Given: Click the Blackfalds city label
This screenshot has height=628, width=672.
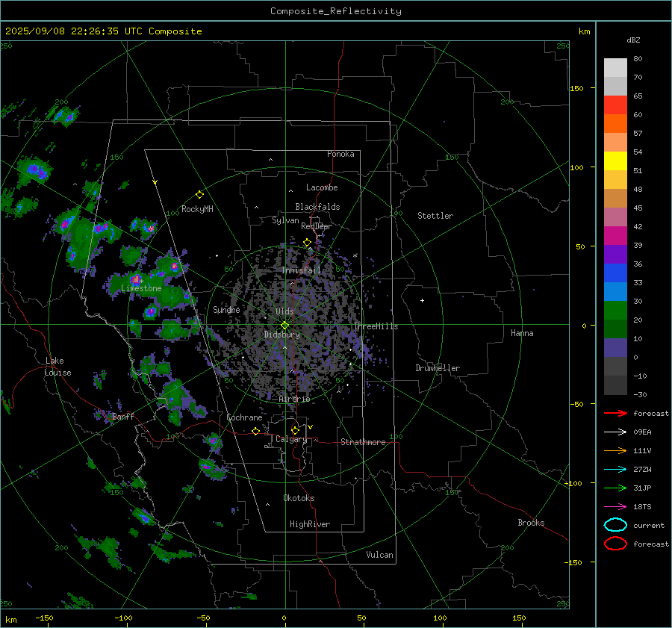Looking at the screenshot, I should pos(317,207).
